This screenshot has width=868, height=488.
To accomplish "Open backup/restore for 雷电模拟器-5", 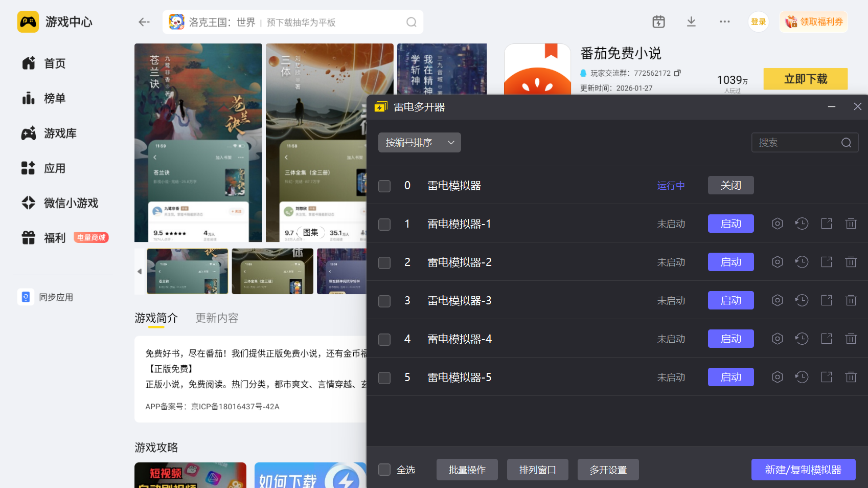I will click(802, 377).
